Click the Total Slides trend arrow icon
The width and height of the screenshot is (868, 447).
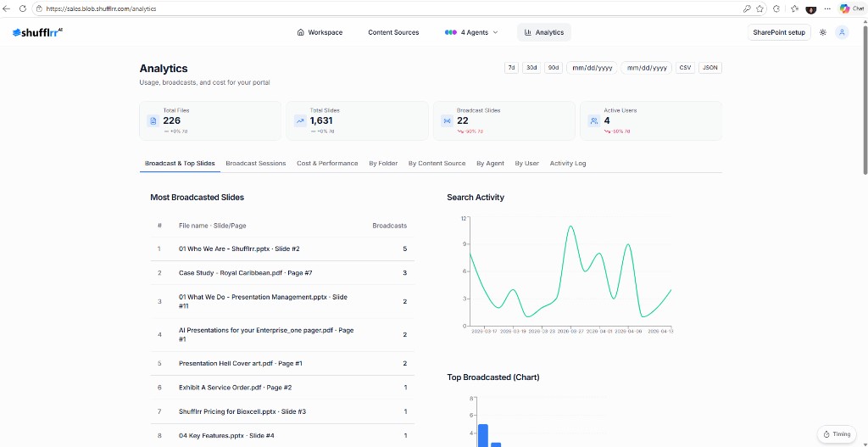tap(300, 120)
